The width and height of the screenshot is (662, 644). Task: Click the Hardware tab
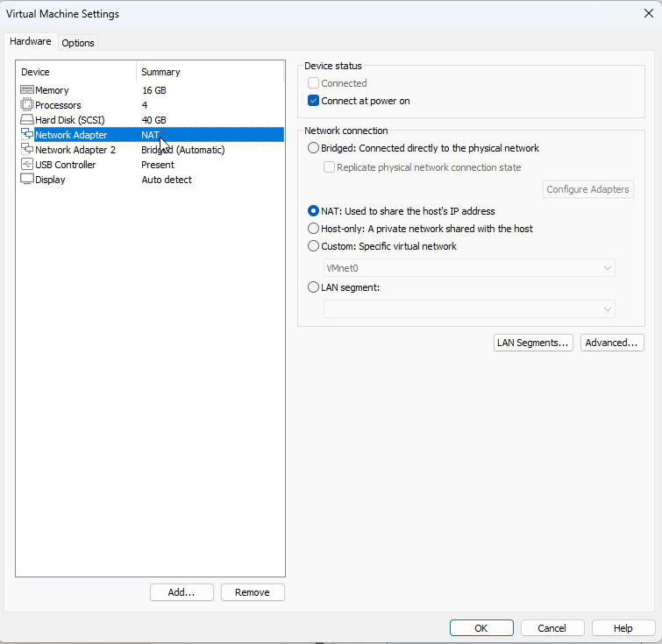tap(31, 42)
